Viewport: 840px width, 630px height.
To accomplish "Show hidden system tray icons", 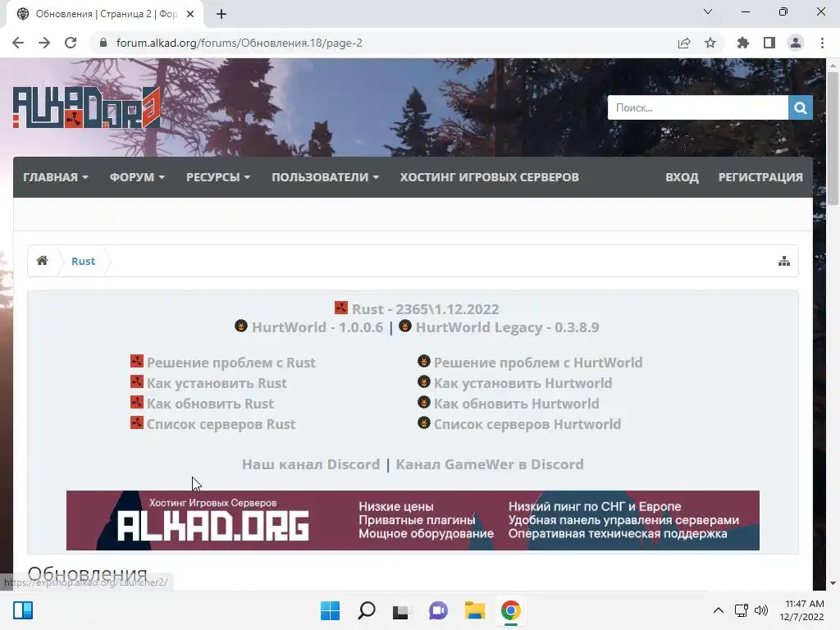I will tap(719, 610).
